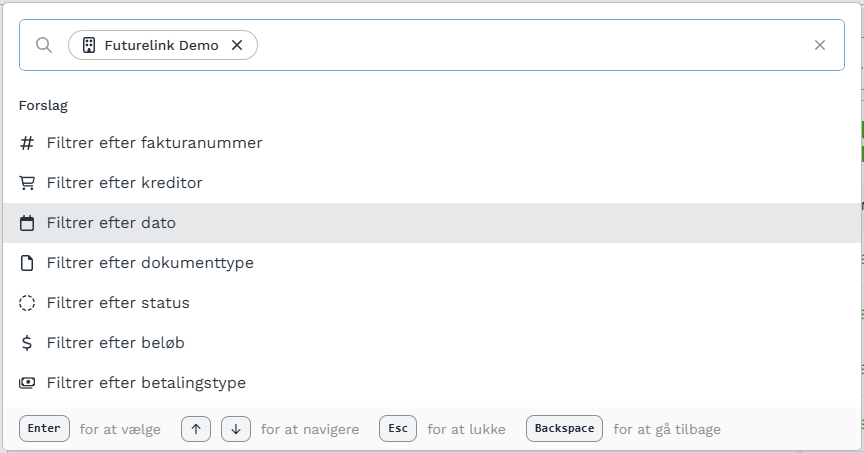
Task: Select Filtrer efter fakturanummer
Action: 432,143
